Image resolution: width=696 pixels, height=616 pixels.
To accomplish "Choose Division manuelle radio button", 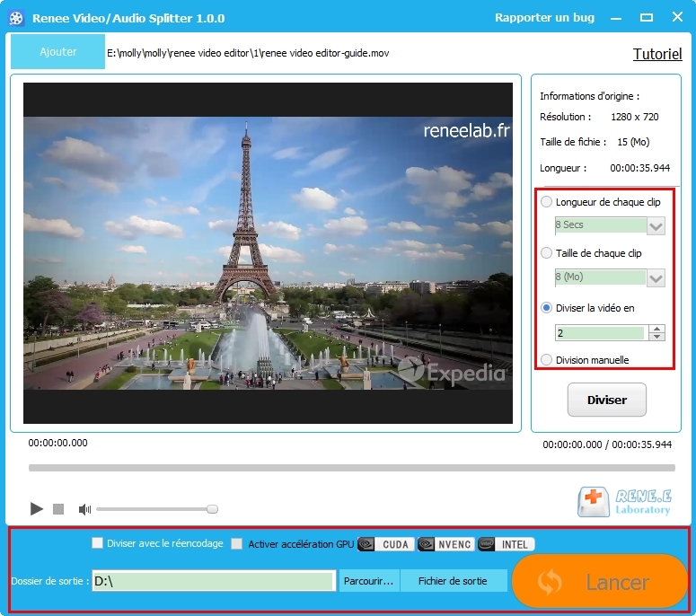I will click(547, 360).
